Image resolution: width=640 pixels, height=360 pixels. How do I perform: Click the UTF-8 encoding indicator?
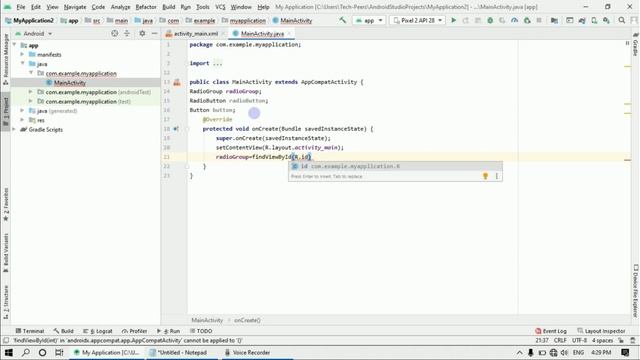tap(579, 340)
